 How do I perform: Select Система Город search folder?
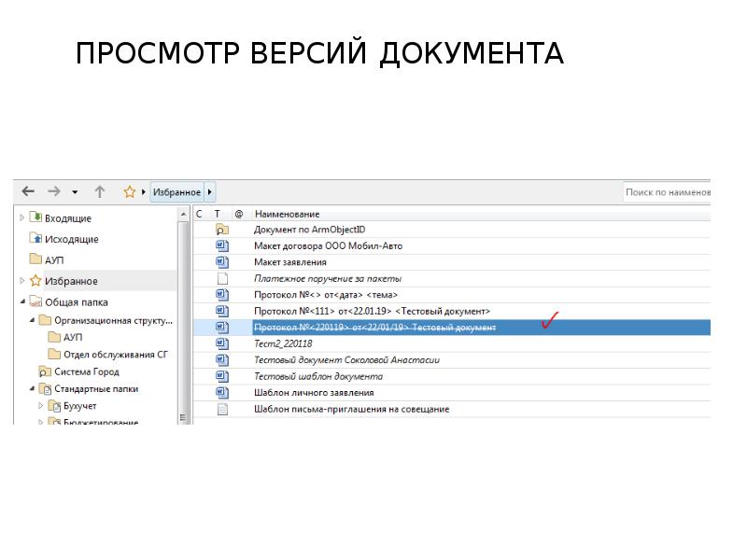pos(86,371)
